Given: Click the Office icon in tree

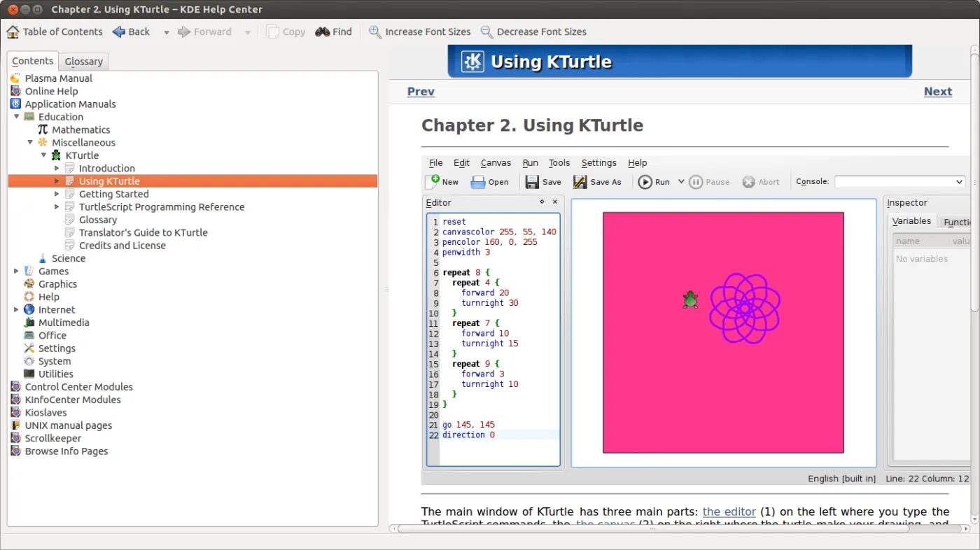Looking at the screenshot, I should coord(29,335).
